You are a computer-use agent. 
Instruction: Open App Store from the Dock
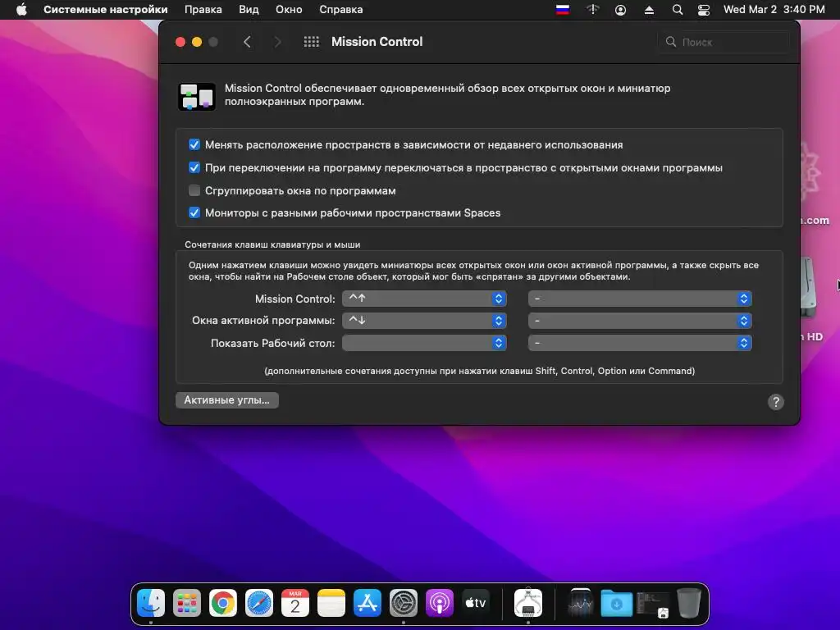click(367, 603)
